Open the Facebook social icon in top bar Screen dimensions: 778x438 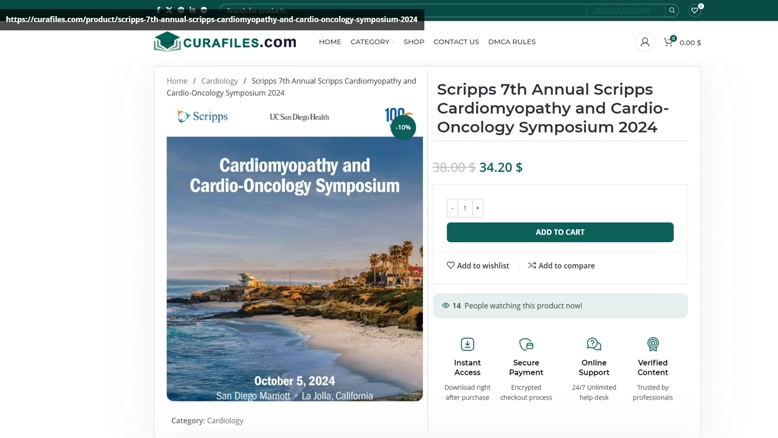click(158, 9)
